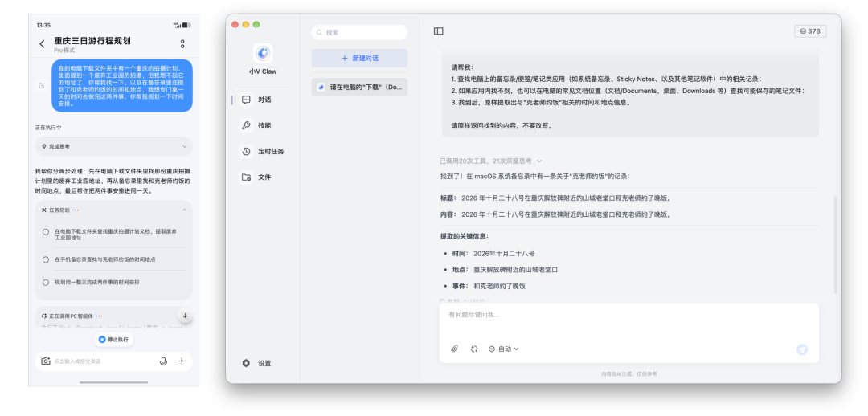Click the 小V Claw app name label
Screen dimensions: 868x416
tap(263, 72)
